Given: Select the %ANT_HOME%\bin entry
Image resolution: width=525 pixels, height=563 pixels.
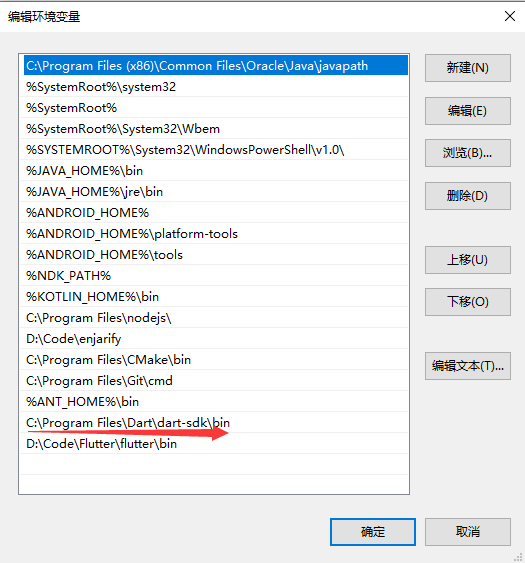Looking at the screenshot, I should coord(214,401).
